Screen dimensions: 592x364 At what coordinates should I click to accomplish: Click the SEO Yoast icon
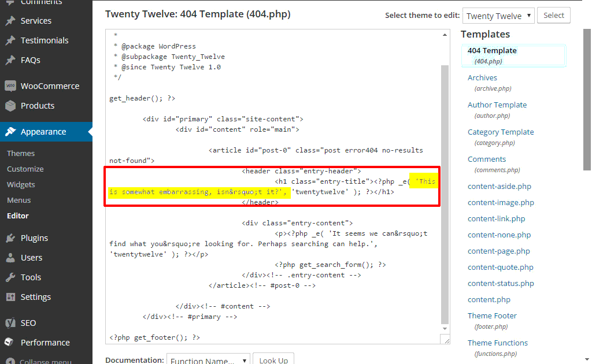click(x=10, y=323)
